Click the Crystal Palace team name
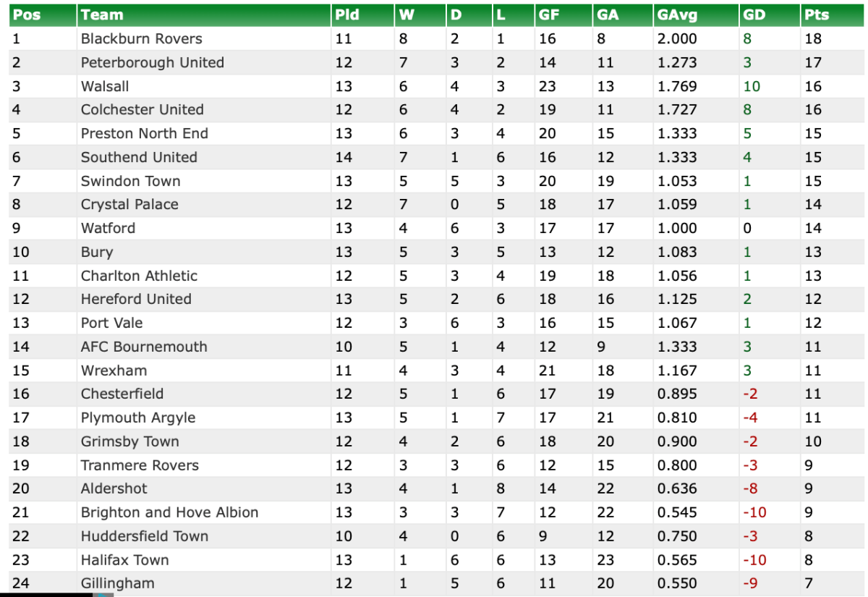 pos(129,204)
